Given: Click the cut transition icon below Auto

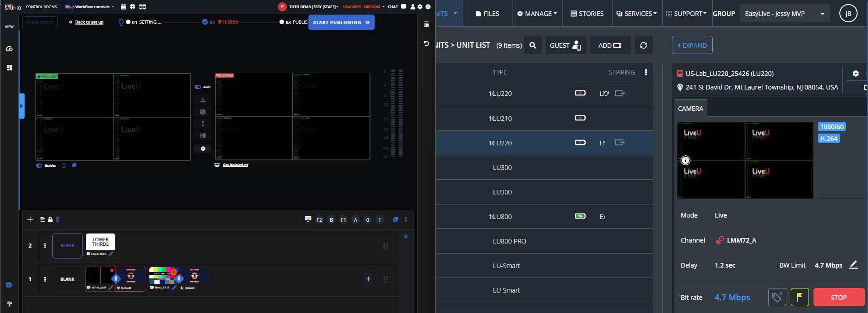Looking at the screenshot, I should coord(203,100).
